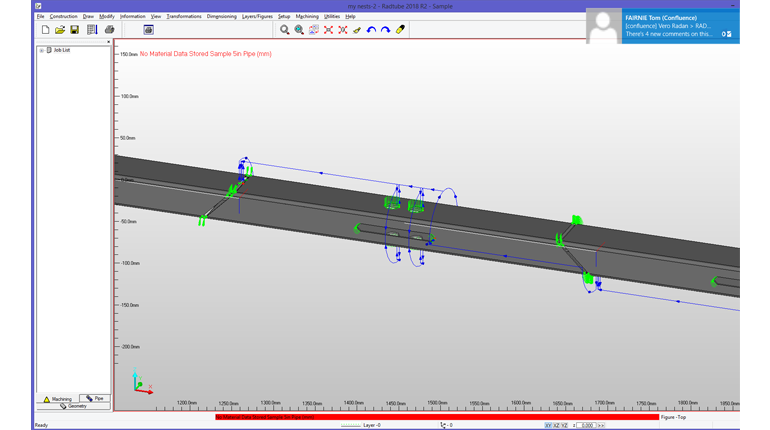Image resolution: width=770 pixels, height=430 pixels.
Task: Select the magnifier zoom tool
Action: (x=285, y=30)
